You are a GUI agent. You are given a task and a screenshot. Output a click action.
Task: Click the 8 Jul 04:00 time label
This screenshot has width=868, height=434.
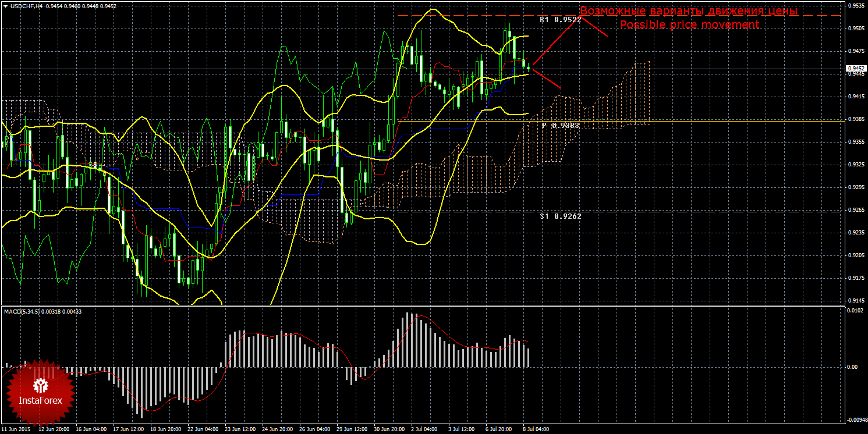click(536, 429)
